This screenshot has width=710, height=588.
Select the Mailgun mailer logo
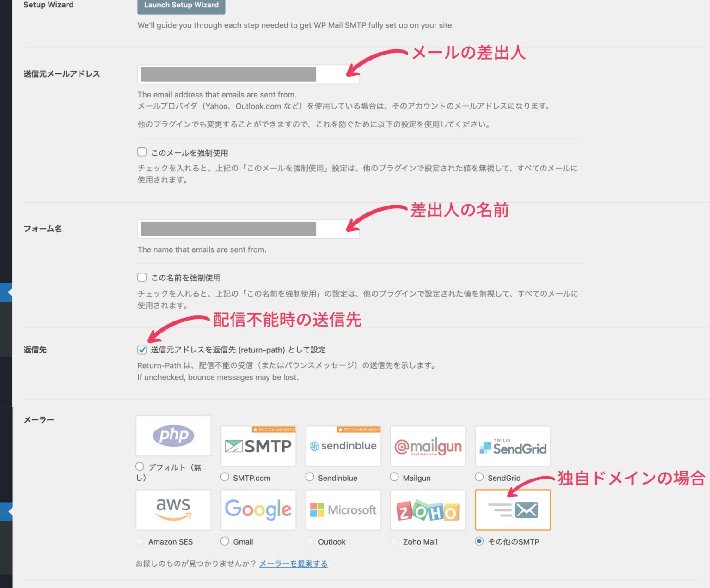click(427, 446)
